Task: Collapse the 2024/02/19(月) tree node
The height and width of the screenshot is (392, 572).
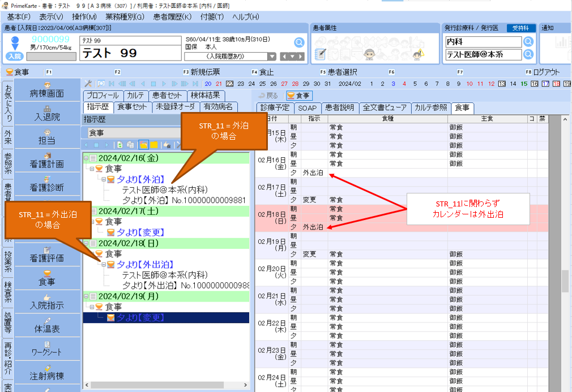Action: pyautogui.click(x=87, y=296)
